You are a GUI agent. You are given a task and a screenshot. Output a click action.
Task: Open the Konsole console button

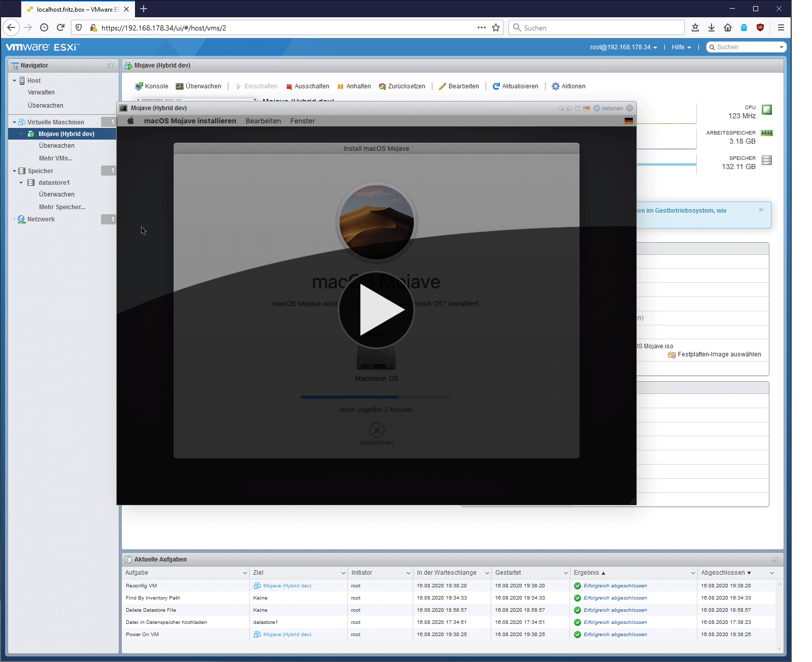pos(151,86)
